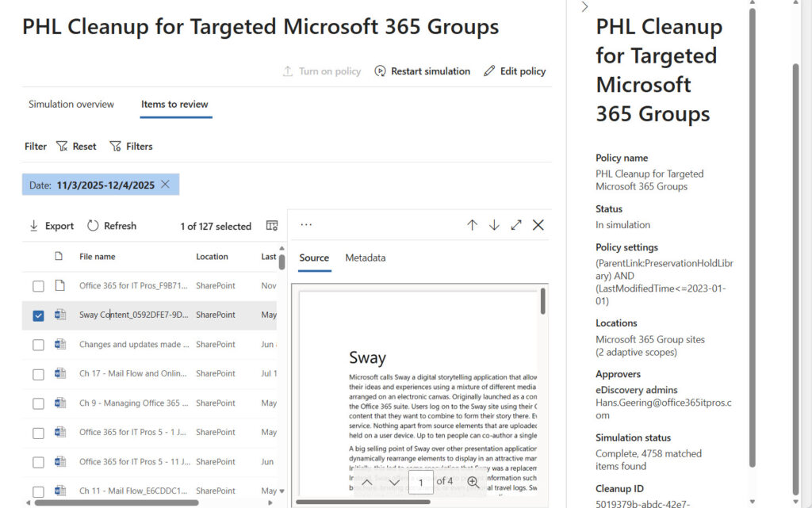Check the Office 365 for IT Pros_F9B71 row
The image size is (812, 508).
pos(38,286)
